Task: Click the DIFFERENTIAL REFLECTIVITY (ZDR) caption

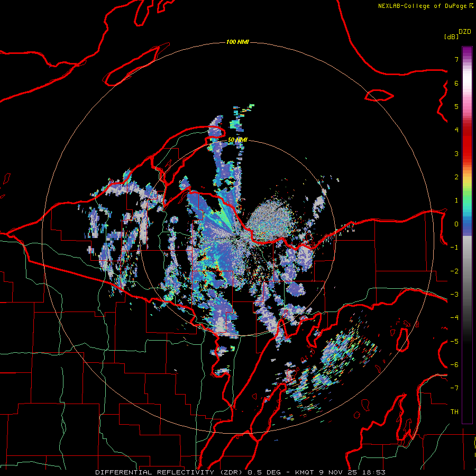Action: tap(170, 472)
